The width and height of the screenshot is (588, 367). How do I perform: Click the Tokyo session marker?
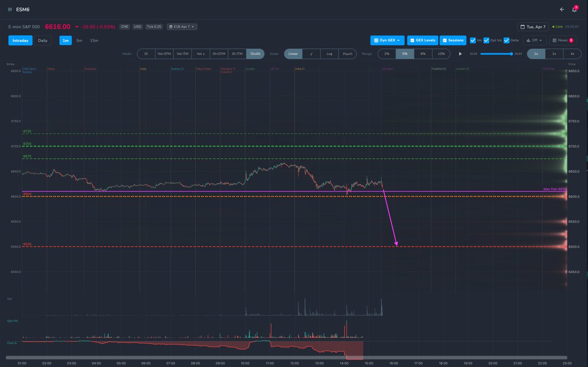[51, 69]
